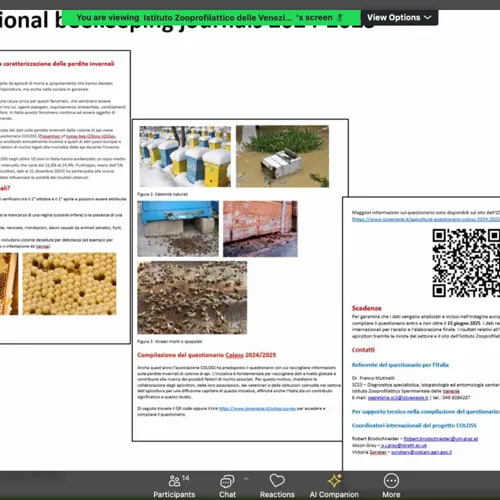Select the honeycomb brood cells photo
Image resolution: width=500 pixels, height=500 pixels.
70,284
